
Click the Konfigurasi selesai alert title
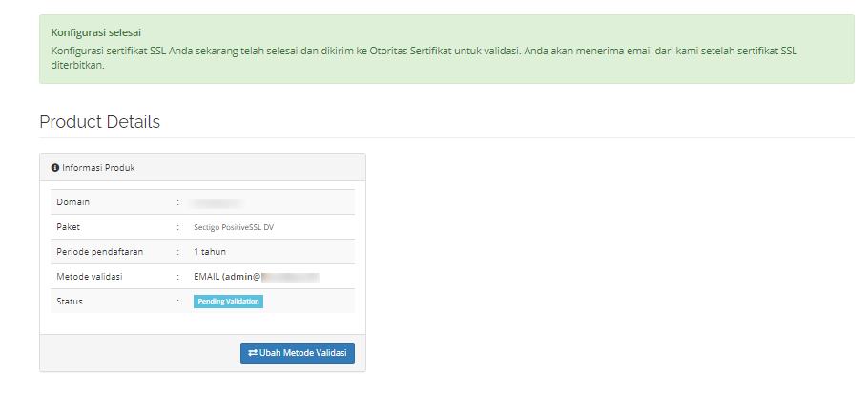tap(95, 32)
